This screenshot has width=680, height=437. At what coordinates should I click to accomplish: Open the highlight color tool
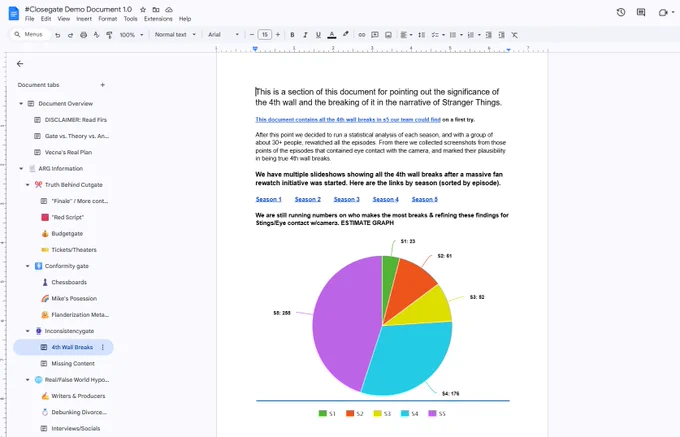point(346,35)
